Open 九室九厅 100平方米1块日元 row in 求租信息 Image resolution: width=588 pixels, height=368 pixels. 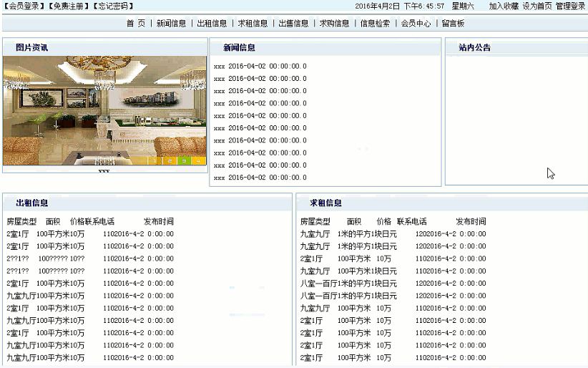pos(393,271)
